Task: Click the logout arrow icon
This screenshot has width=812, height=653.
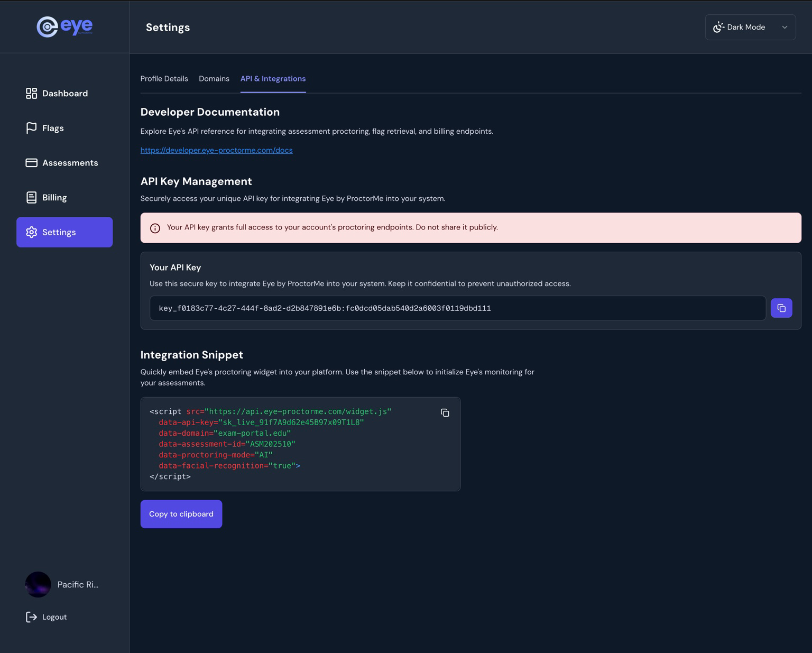Action: (31, 617)
